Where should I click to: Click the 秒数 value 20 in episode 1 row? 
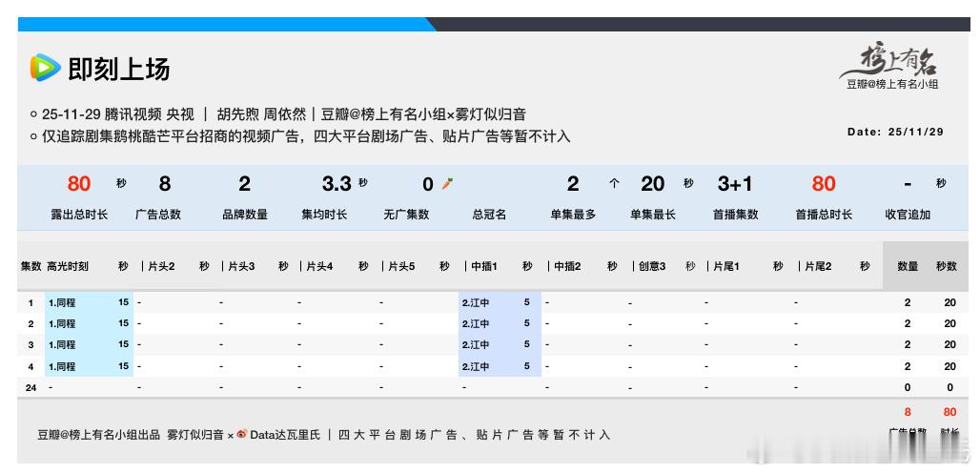950,302
